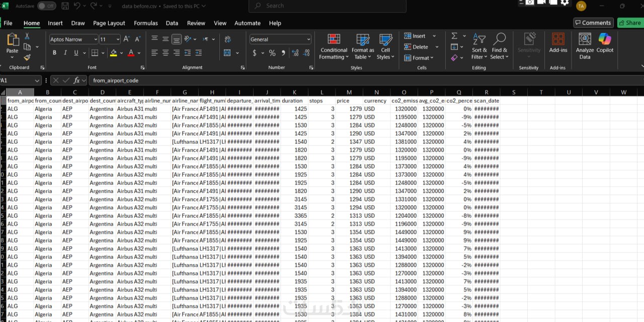Click the AutoSum sigma icon

454,36
